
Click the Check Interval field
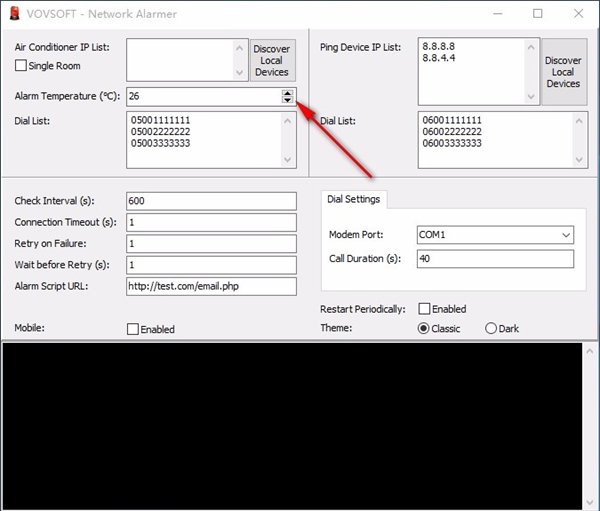click(x=211, y=201)
